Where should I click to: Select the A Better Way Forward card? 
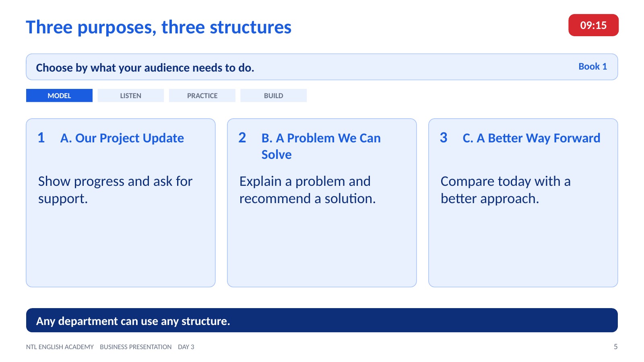click(x=523, y=203)
